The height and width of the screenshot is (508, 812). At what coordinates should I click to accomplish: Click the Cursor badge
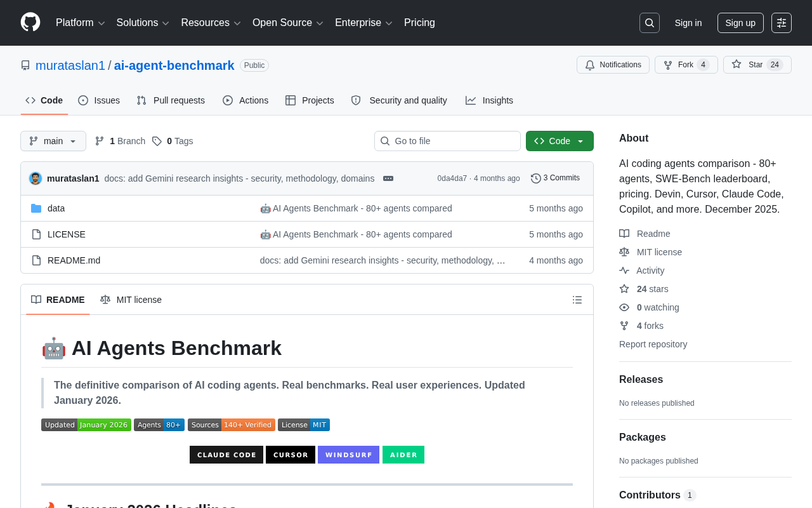click(x=291, y=455)
